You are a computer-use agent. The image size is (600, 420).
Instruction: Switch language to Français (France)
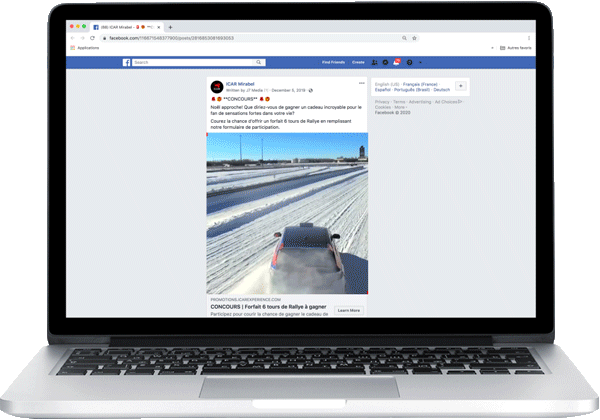(422, 83)
